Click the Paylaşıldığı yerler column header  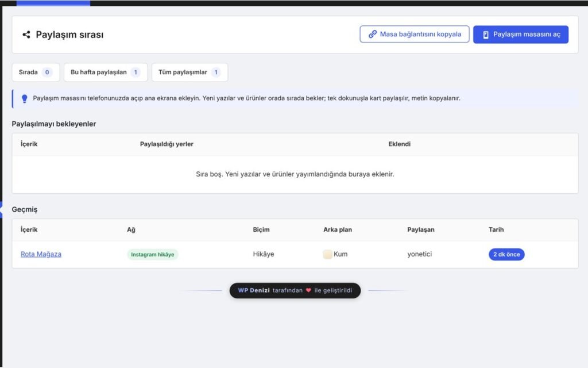point(167,144)
